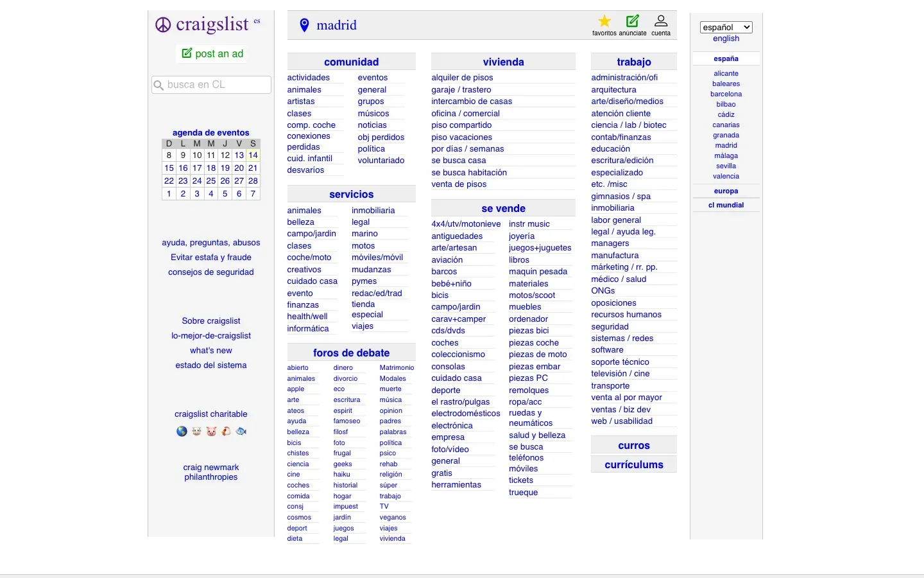Open anúnciate via the green pencil icon

[633, 21]
